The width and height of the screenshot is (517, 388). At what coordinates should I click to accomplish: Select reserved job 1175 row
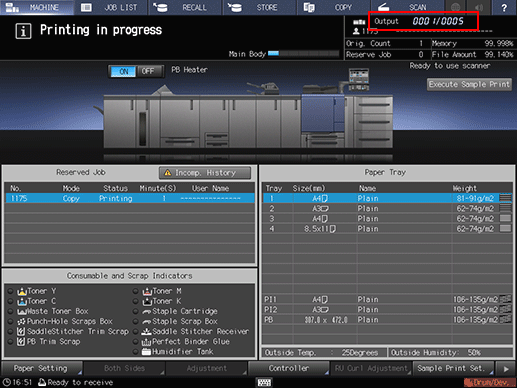pos(130,198)
